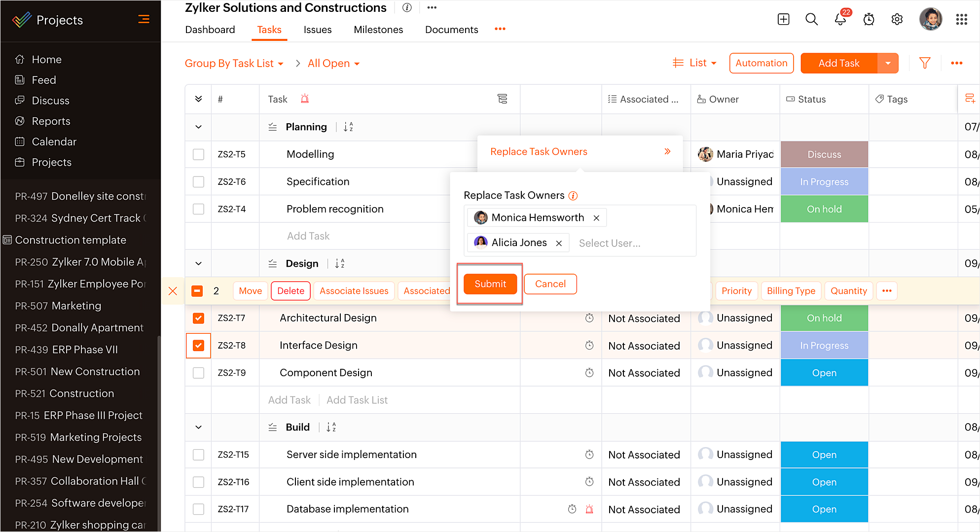This screenshot has height=532, width=980.
Task: Remove Monica Hemsworth from task owners
Action: (x=596, y=218)
